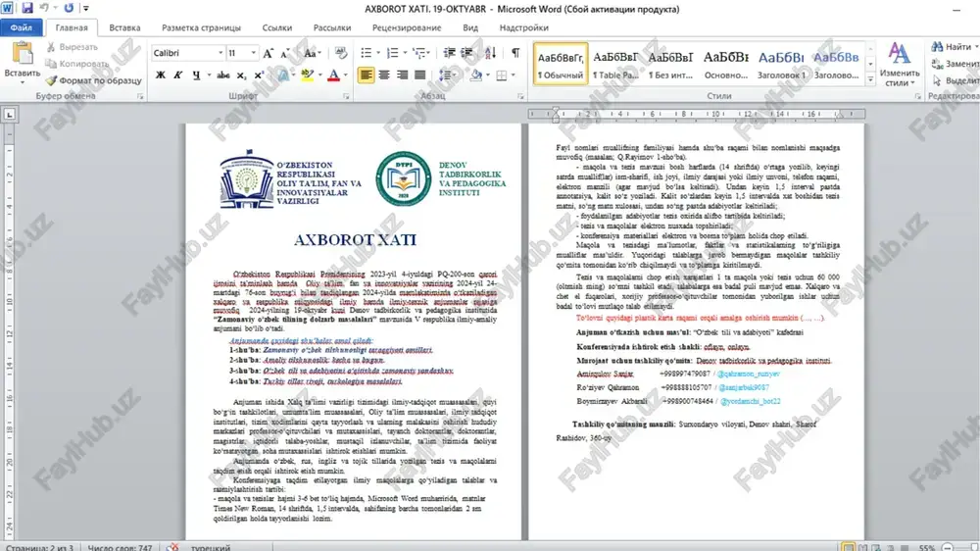Toggle Bold (Ж) formatting

(x=161, y=75)
